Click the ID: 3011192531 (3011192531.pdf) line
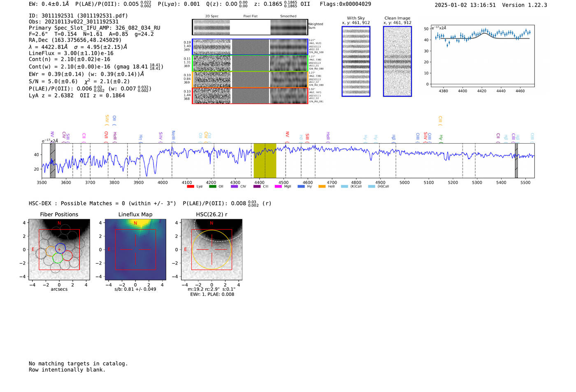Image resolution: width=576 pixels, height=392 pixels. (78, 16)
